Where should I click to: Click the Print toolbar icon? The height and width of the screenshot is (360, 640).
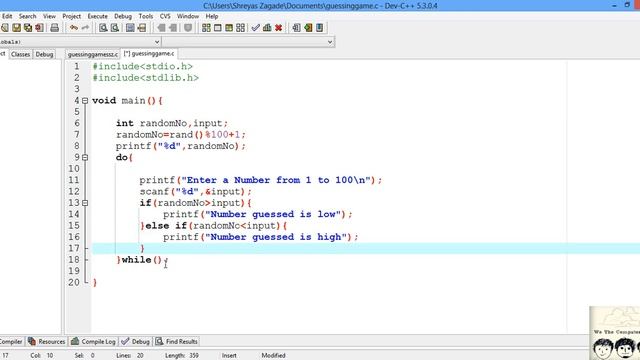click(x=54, y=28)
